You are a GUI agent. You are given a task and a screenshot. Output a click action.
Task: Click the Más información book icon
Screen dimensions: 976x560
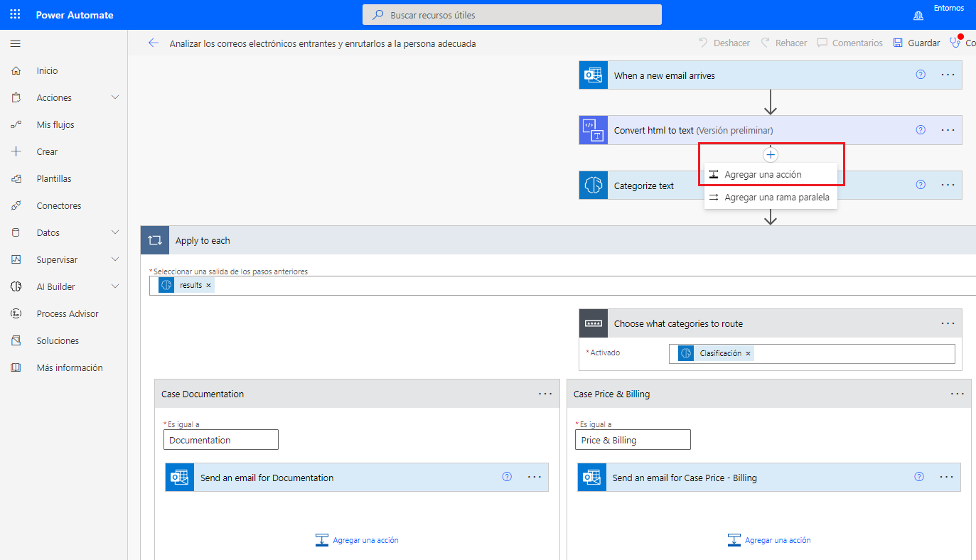coord(16,368)
